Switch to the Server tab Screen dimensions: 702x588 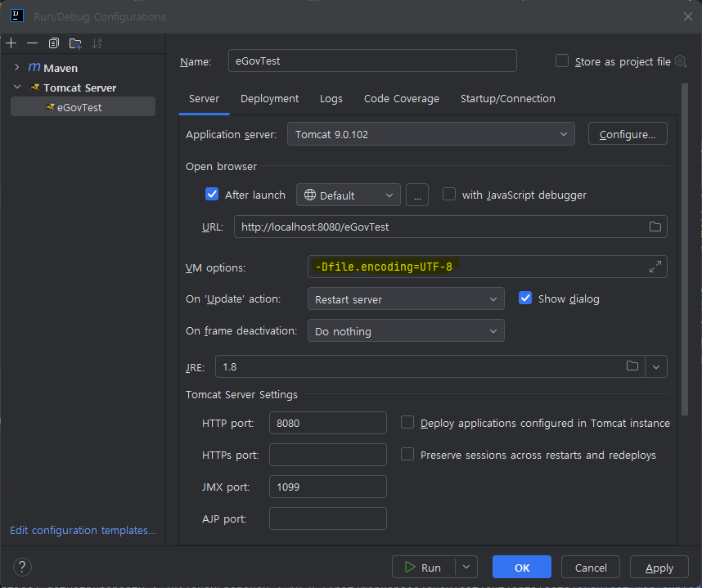click(204, 98)
